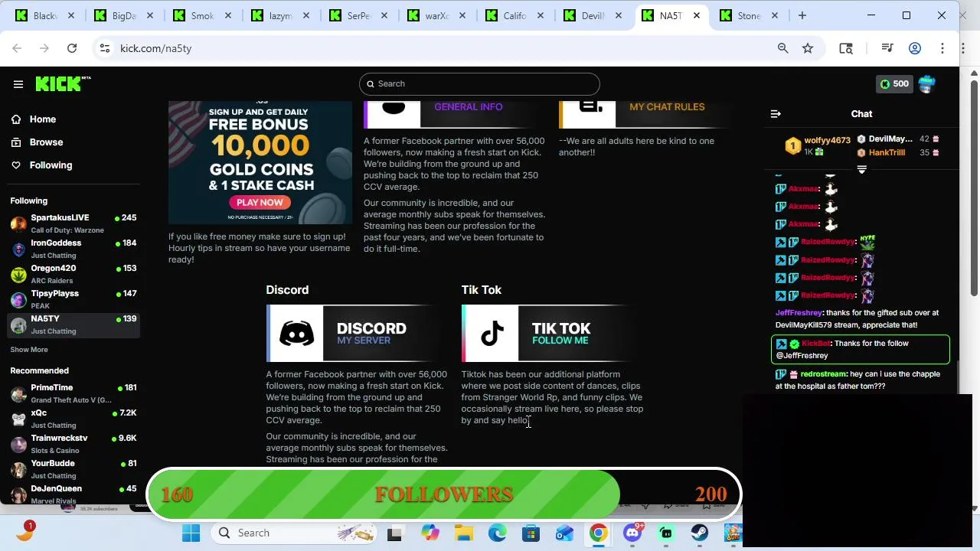Open xQc recommended channel

point(73,419)
